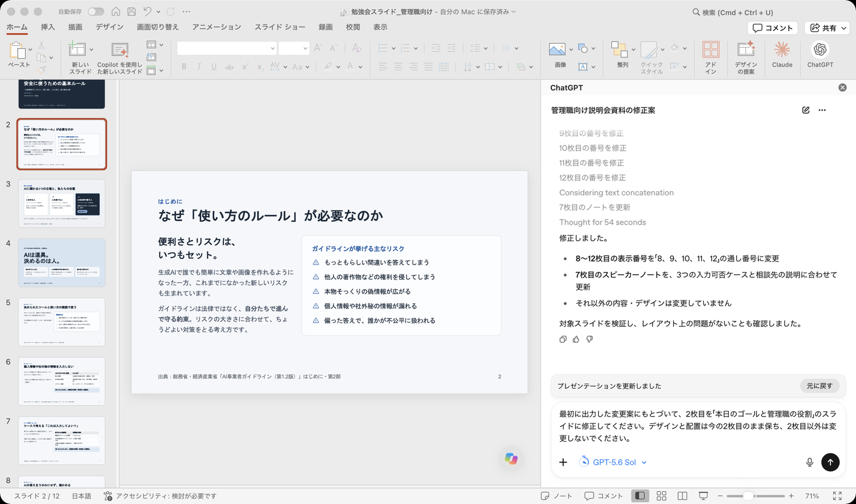
Task: Switch to the 校閲 tab
Action: pyautogui.click(x=353, y=27)
